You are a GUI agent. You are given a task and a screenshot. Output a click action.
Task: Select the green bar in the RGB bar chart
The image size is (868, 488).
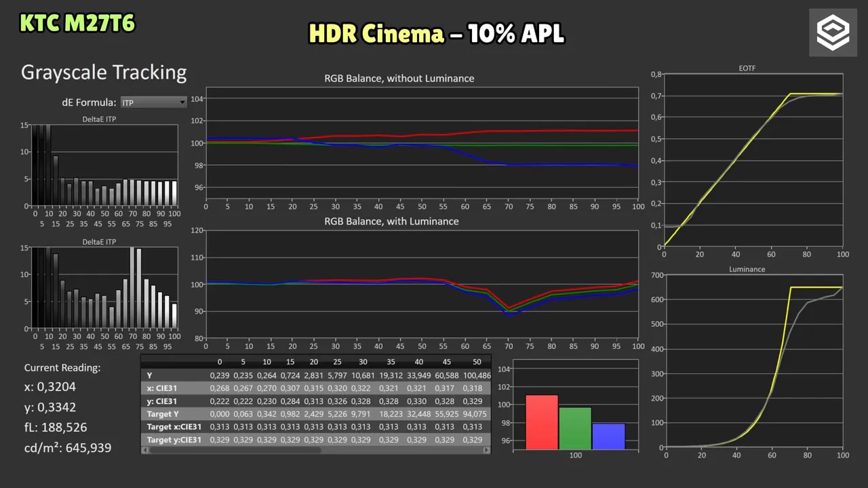[575, 428]
